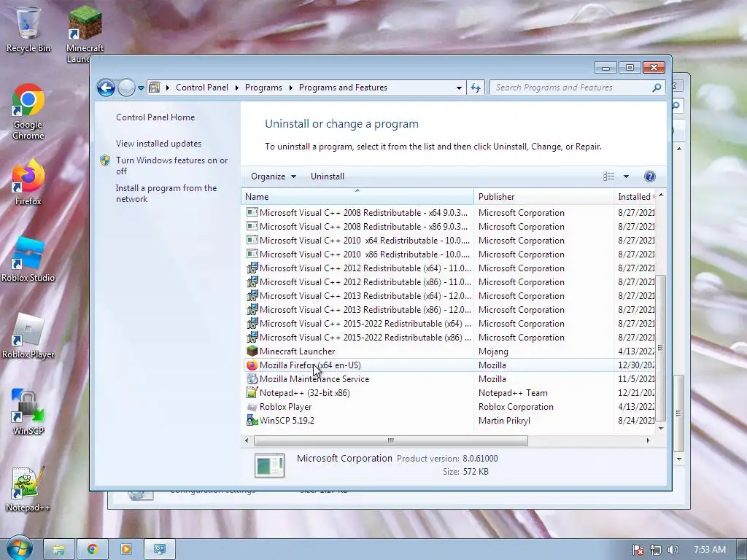Viewport: 747px width, 560px height.
Task: Click the Mozilla Maintenance Service row icon
Action: point(252,378)
